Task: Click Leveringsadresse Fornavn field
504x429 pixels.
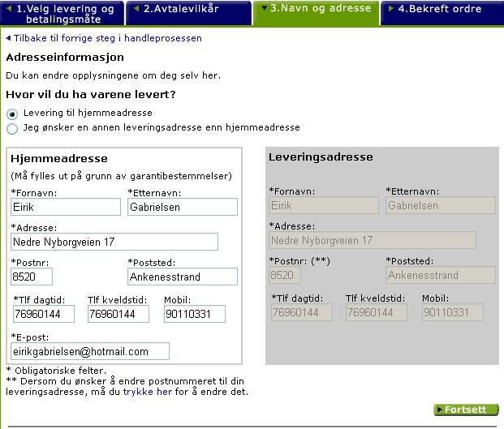Action: [324, 205]
